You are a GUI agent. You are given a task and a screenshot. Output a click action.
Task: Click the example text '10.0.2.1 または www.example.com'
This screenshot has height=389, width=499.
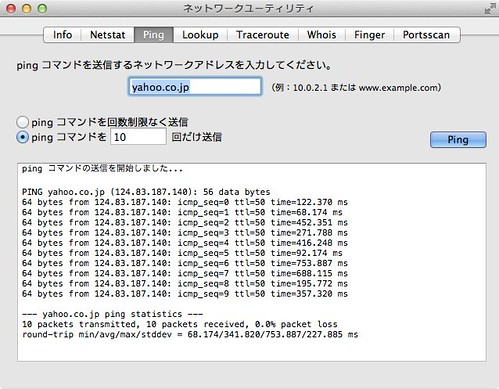pyautogui.click(x=365, y=88)
